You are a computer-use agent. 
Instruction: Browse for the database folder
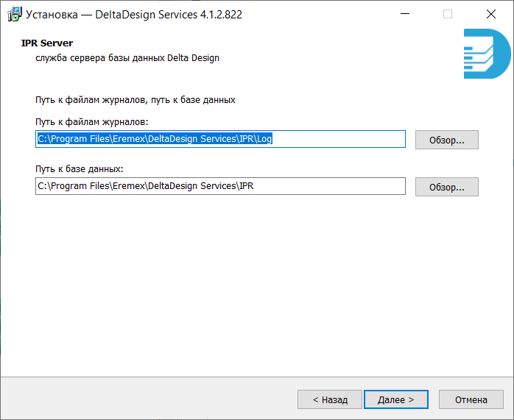[447, 188]
